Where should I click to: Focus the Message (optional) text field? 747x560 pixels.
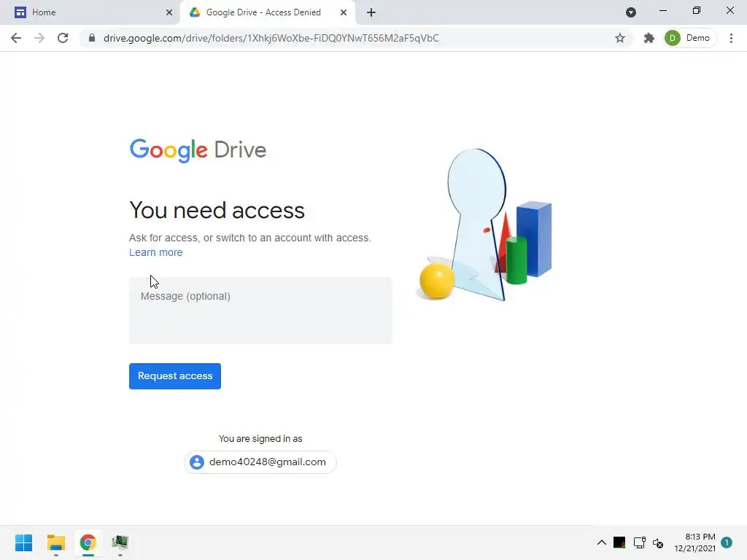tap(260, 311)
